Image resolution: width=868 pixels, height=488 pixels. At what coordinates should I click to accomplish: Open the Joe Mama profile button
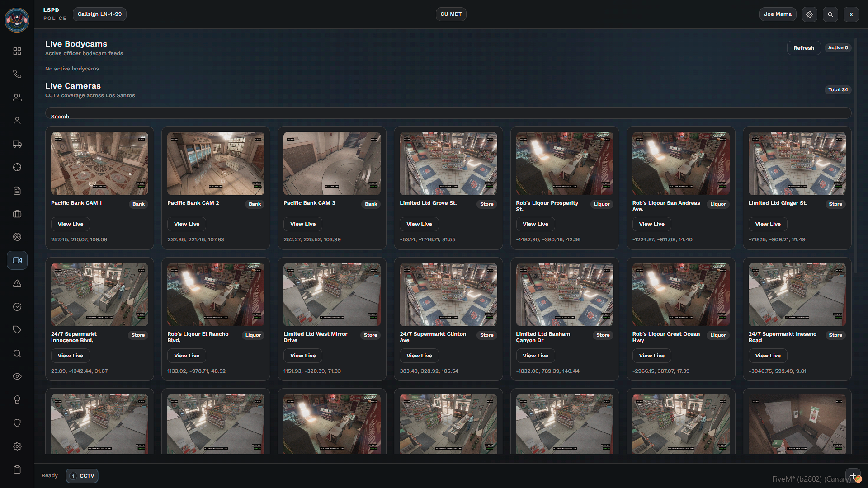pyautogui.click(x=778, y=14)
